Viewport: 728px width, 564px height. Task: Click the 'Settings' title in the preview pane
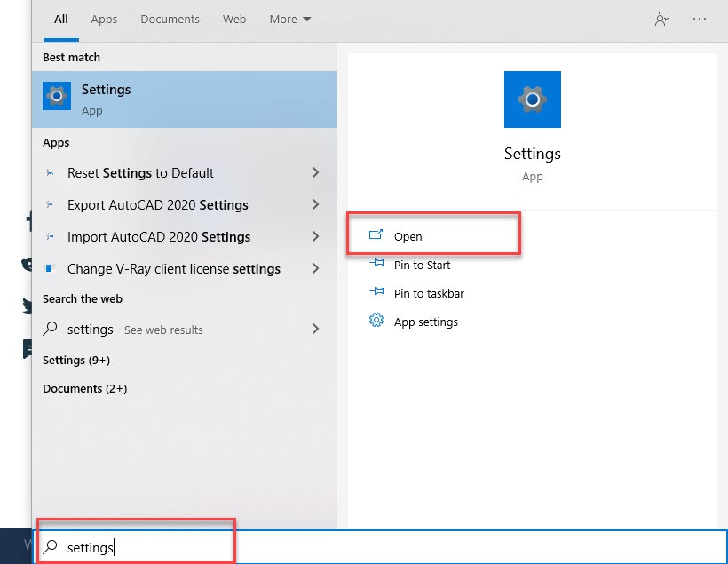pyautogui.click(x=533, y=154)
